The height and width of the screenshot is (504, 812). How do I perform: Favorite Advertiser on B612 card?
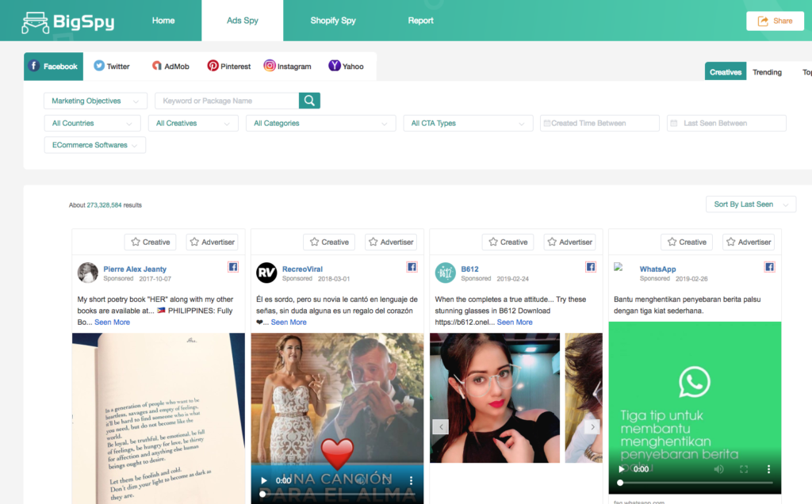[x=569, y=242]
